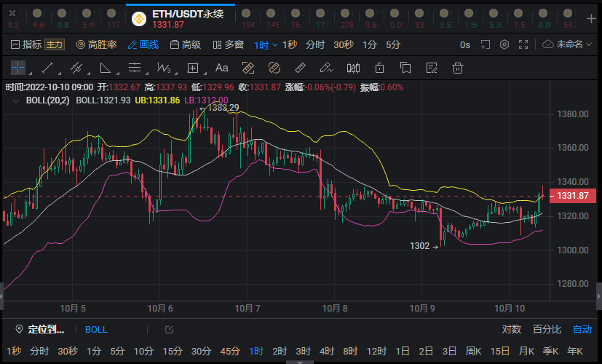The height and width of the screenshot is (364, 602).
Task: Open the 高级 advanced menu
Action: [x=186, y=44]
